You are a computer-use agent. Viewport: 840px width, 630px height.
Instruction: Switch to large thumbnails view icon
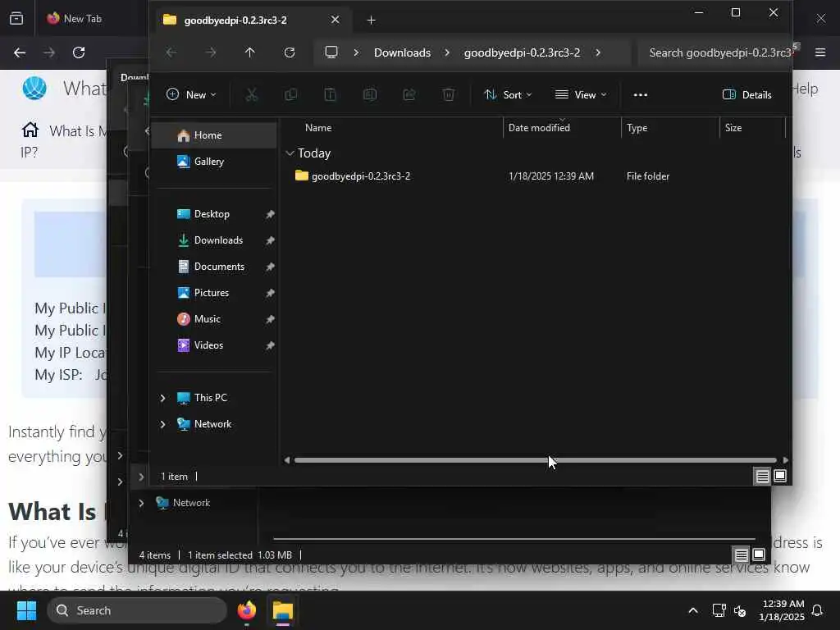click(x=780, y=476)
